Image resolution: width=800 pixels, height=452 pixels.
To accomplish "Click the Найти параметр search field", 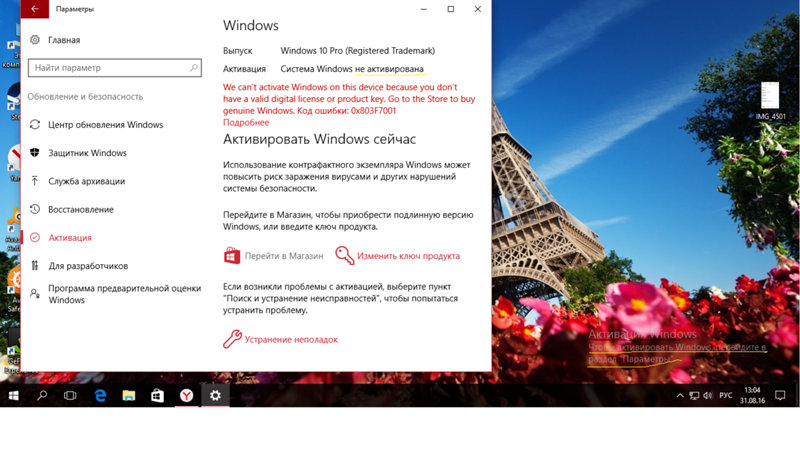I will coord(115,68).
